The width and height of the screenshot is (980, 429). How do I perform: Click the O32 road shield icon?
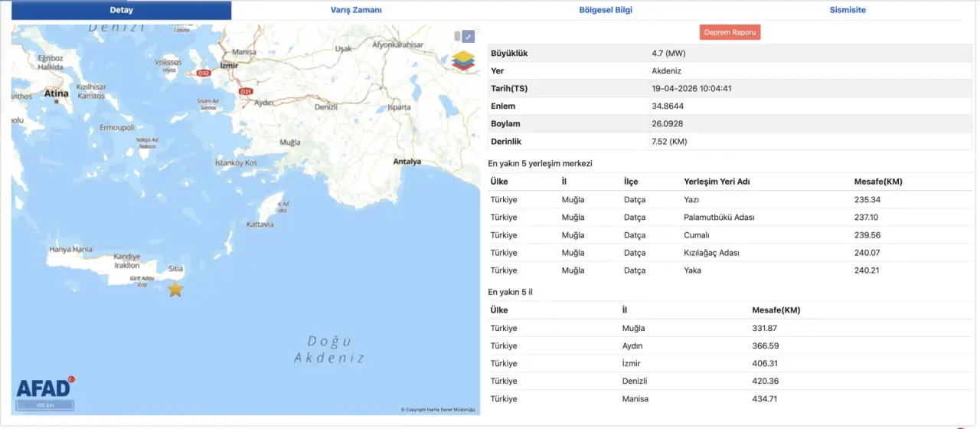click(x=204, y=73)
